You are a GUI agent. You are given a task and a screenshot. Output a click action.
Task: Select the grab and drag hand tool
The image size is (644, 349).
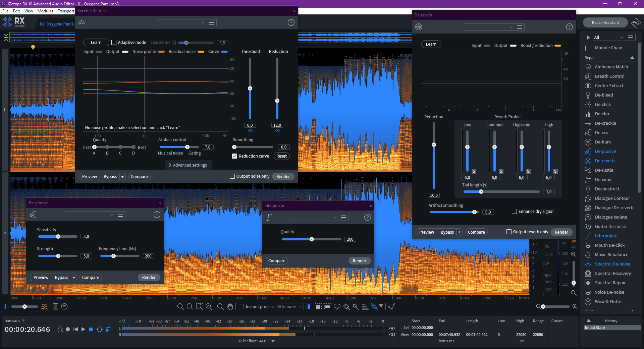tap(230, 306)
